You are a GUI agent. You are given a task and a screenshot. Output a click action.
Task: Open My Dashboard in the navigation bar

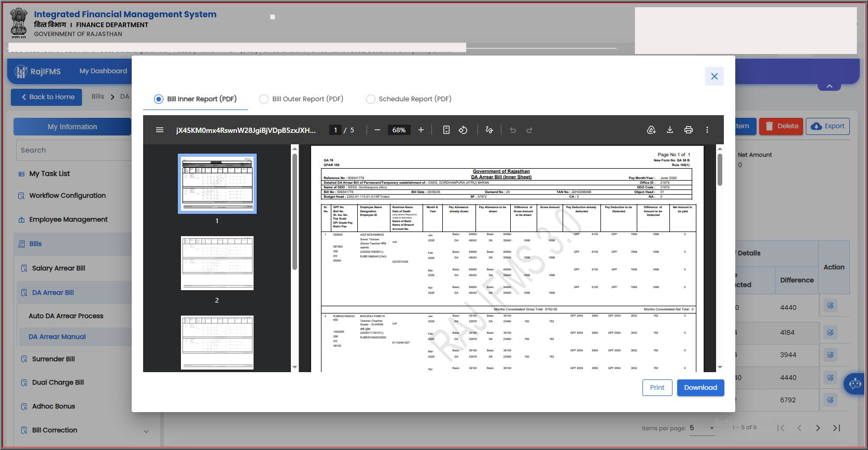click(x=103, y=71)
